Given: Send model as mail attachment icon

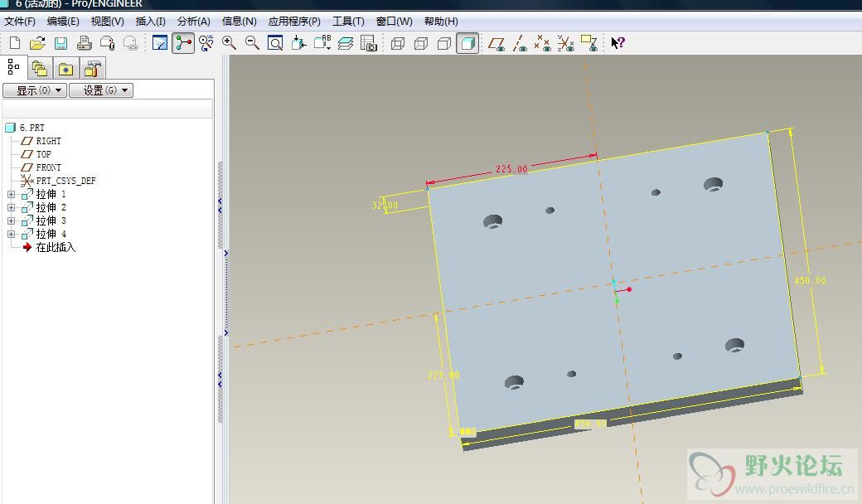Looking at the screenshot, I should coord(107,43).
